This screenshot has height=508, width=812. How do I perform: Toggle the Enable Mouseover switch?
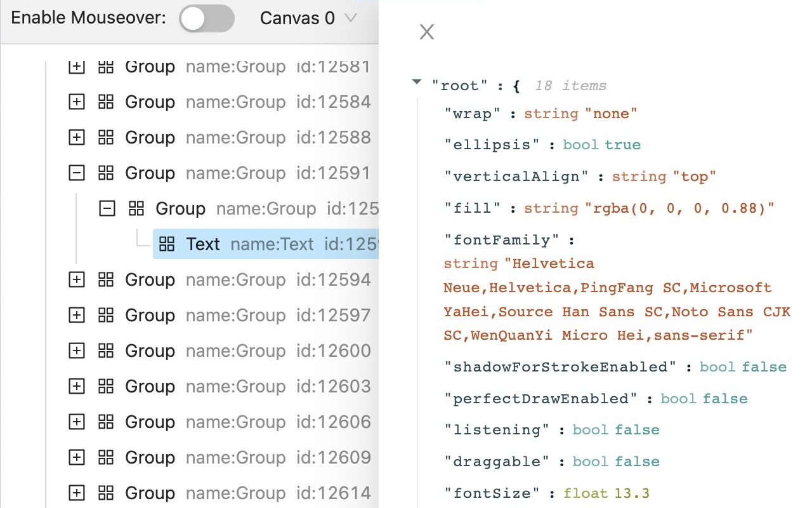point(206,18)
